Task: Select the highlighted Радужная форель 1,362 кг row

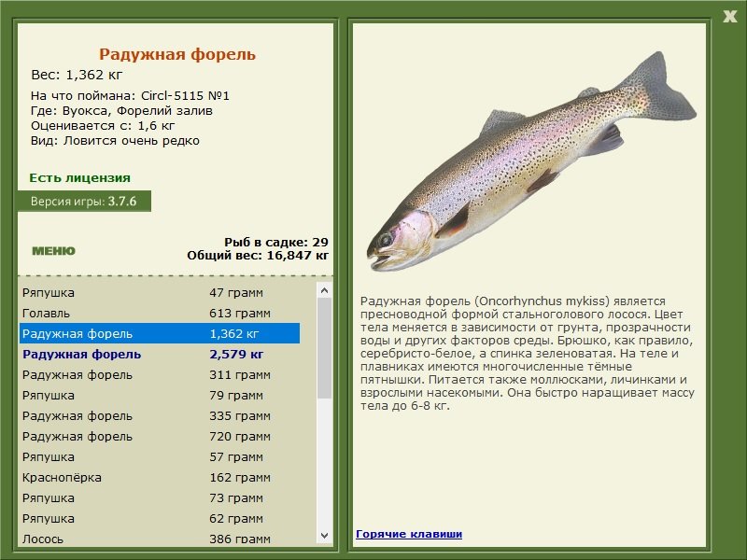Action: [x=160, y=333]
